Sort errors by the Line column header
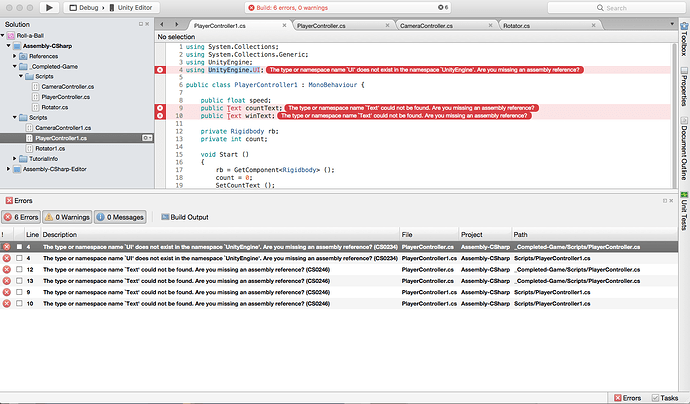The height and width of the screenshot is (404, 690). click(x=32, y=235)
